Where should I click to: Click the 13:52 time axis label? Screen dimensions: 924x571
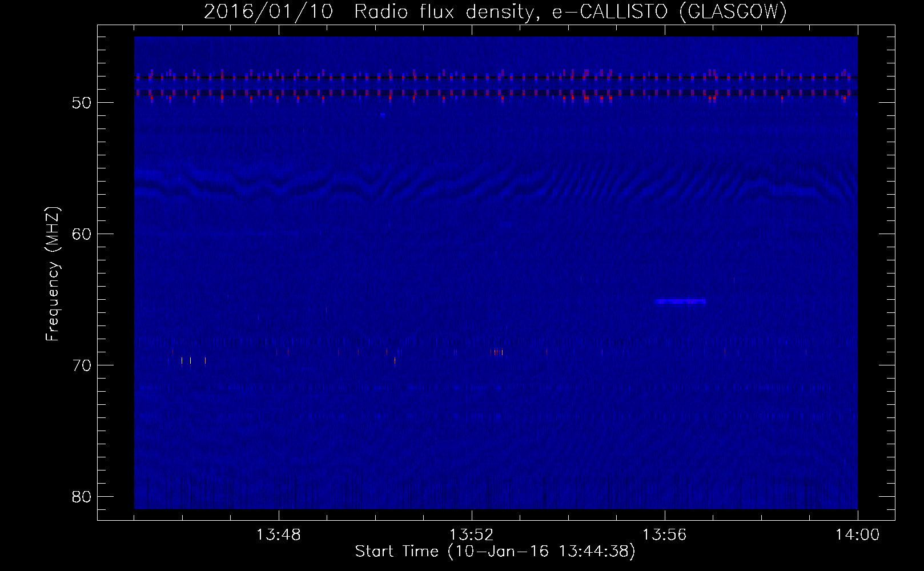(x=472, y=535)
